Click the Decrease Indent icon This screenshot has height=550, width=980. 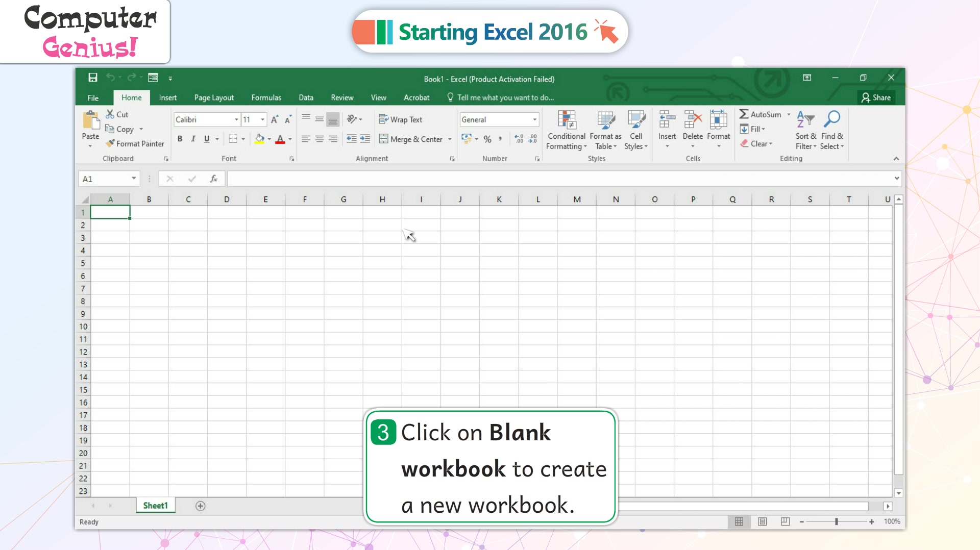click(x=352, y=139)
